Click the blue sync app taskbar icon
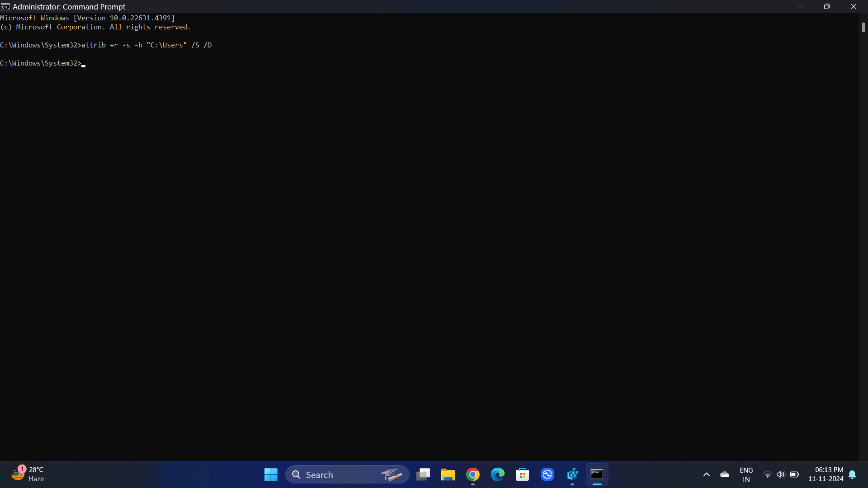 [x=547, y=474]
